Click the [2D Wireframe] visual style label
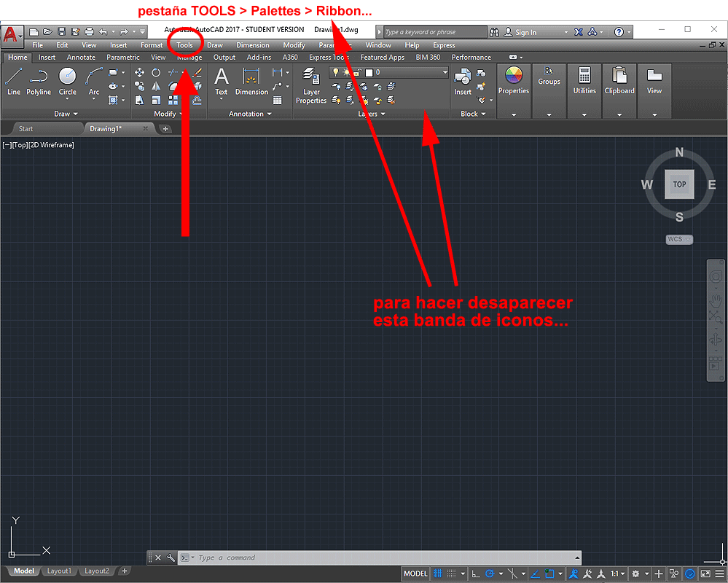Image resolution: width=728 pixels, height=583 pixels. pos(51,145)
